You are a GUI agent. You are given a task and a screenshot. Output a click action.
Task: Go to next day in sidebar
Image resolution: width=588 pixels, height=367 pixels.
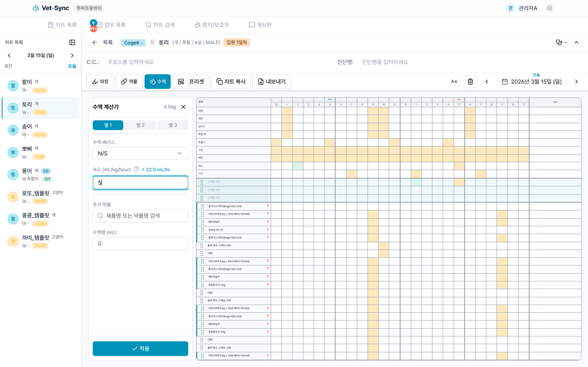[72, 55]
